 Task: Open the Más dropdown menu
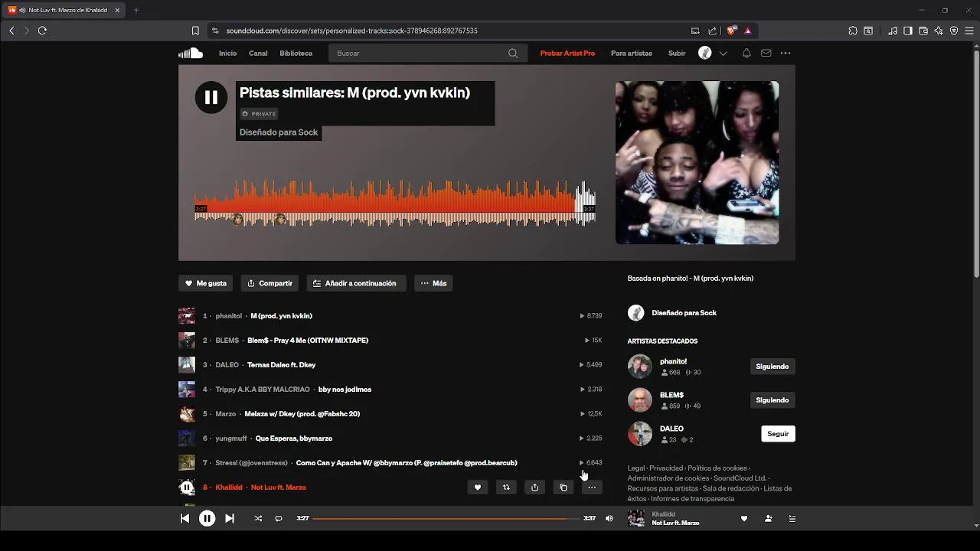pyautogui.click(x=433, y=283)
